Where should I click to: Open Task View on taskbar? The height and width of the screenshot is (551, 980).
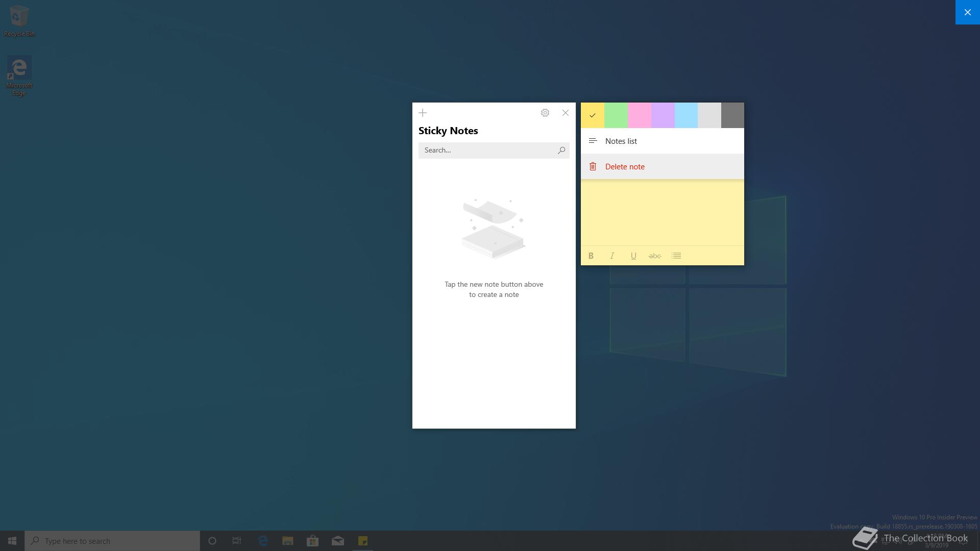(x=237, y=541)
